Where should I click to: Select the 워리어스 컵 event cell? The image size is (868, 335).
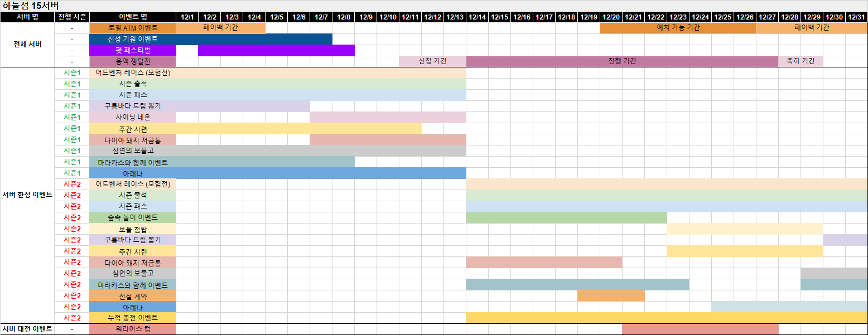point(132,329)
